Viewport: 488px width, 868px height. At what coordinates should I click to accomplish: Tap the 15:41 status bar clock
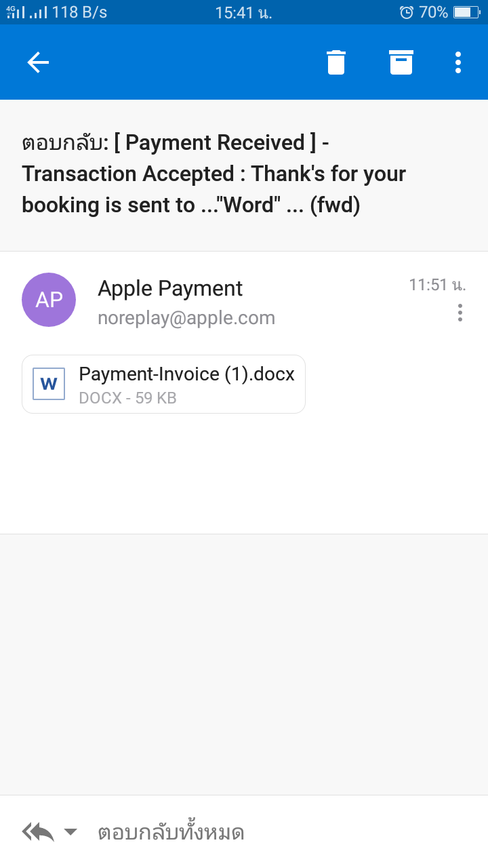click(x=243, y=12)
